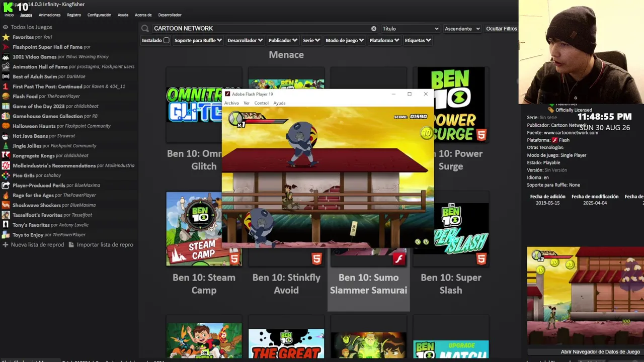Open the Configuración tab

click(99, 15)
